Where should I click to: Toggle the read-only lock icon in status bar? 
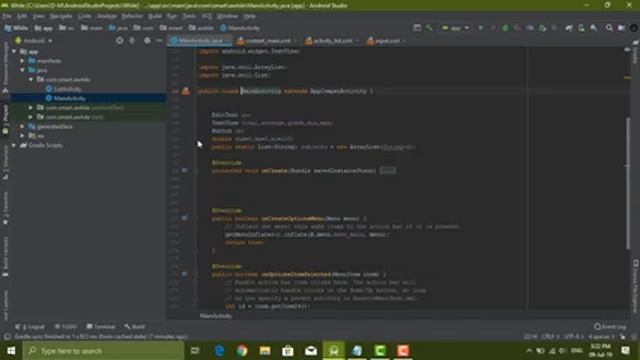(622, 337)
